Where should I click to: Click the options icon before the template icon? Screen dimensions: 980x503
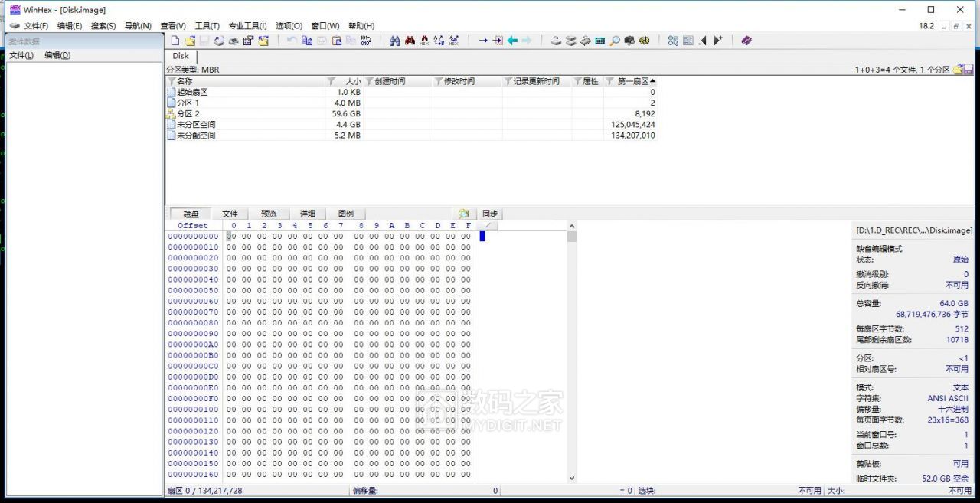tap(673, 41)
